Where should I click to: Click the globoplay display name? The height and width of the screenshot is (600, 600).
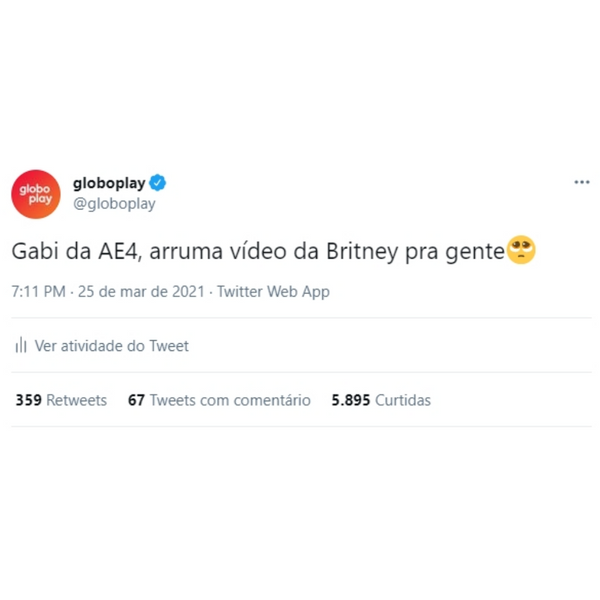pyautogui.click(x=109, y=183)
